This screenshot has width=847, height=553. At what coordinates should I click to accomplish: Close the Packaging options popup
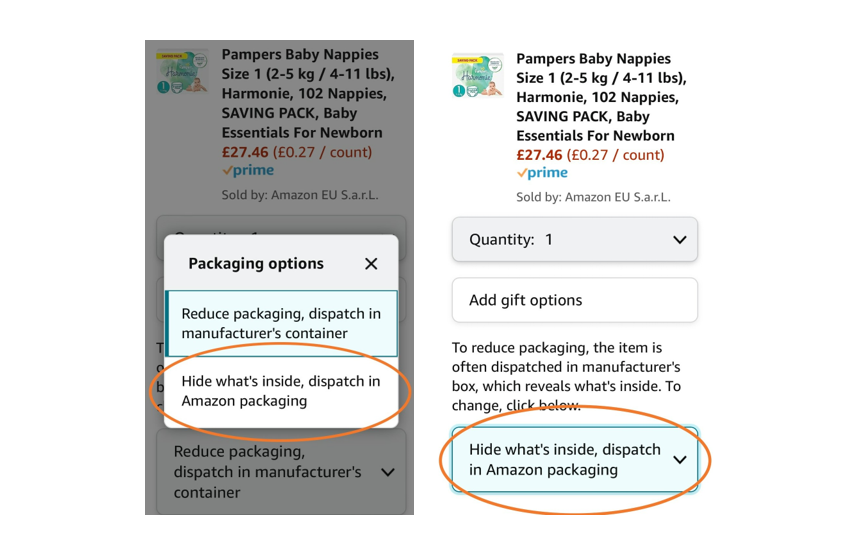point(371,264)
